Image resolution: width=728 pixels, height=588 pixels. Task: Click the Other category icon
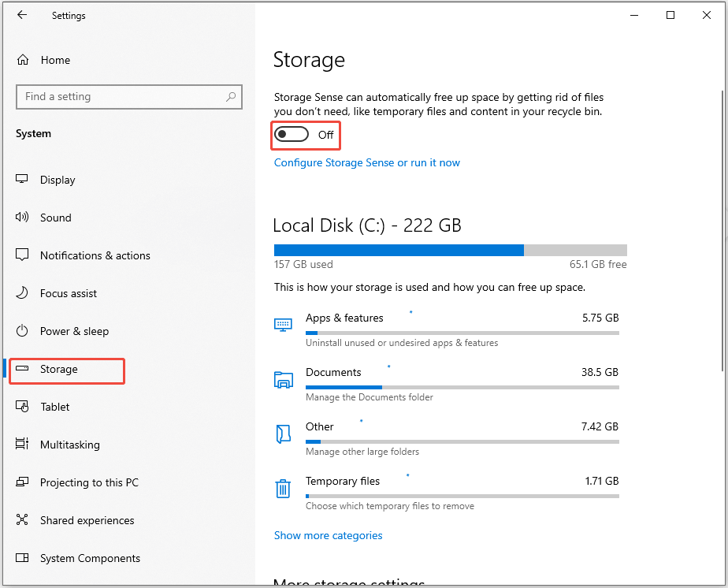[x=283, y=434]
